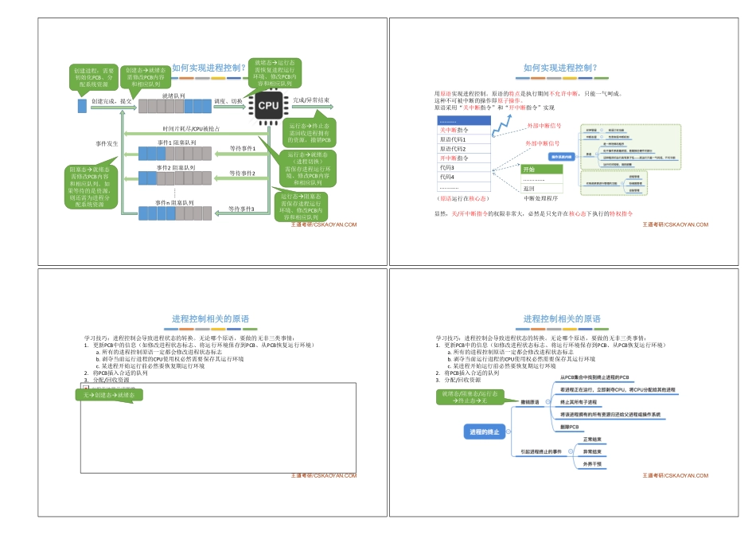This screenshot has width=756, height=535.
Task: Click the blue 操作系统内核 node in the mind map
Action: click(x=562, y=157)
